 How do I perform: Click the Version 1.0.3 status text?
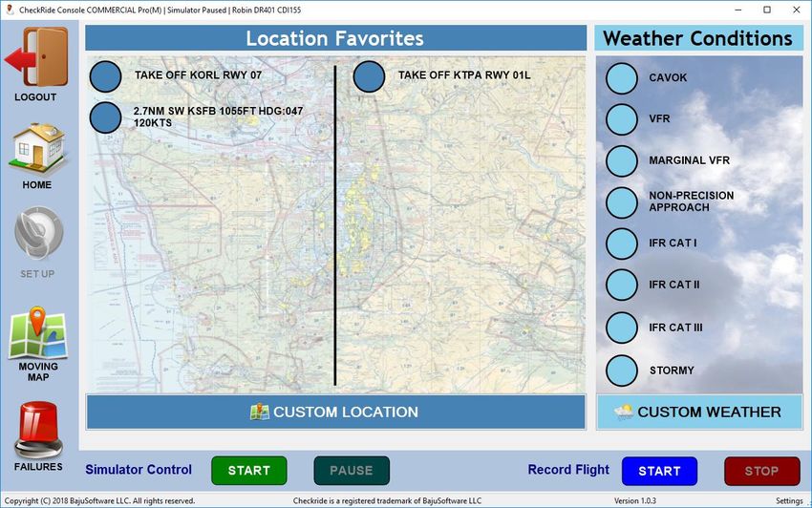click(x=635, y=500)
